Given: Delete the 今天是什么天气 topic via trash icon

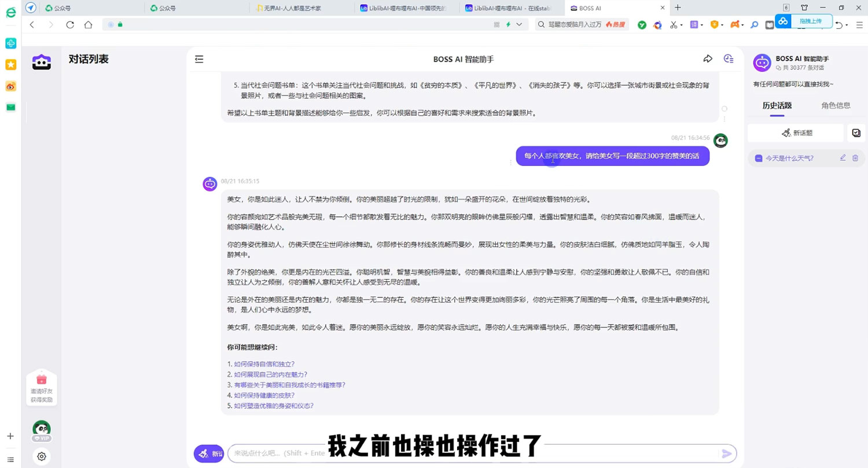Looking at the screenshot, I should coord(856,157).
